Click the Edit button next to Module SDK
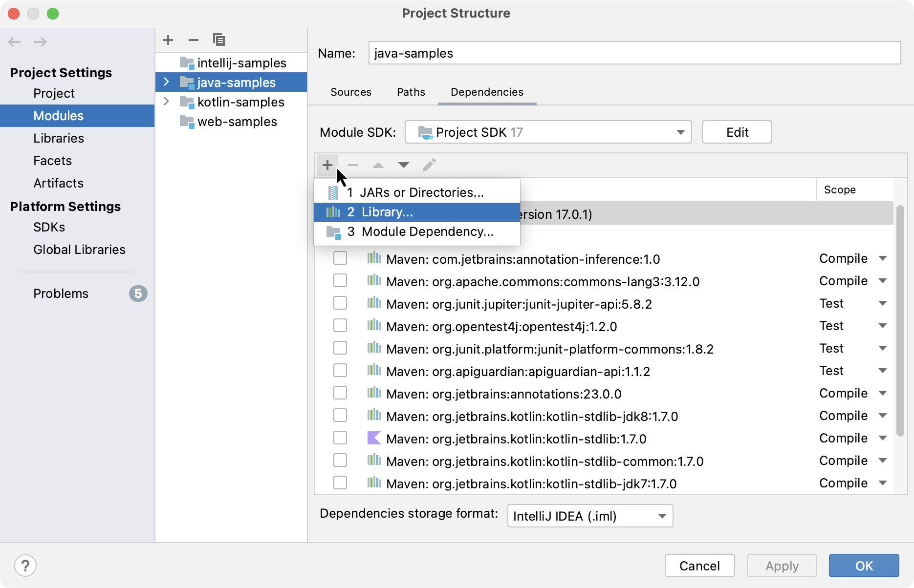This screenshot has width=914, height=588. pos(737,132)
